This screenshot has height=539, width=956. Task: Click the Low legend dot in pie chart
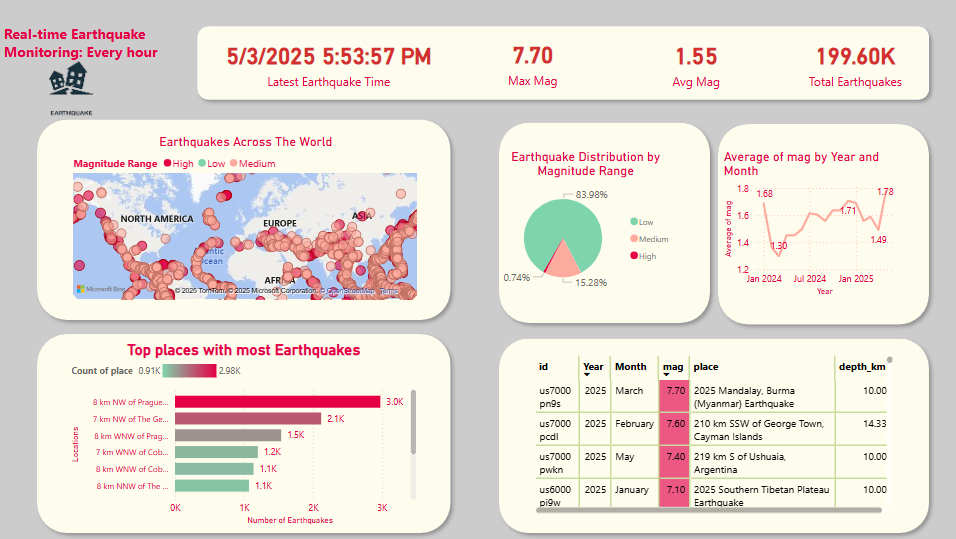[633, 222]
